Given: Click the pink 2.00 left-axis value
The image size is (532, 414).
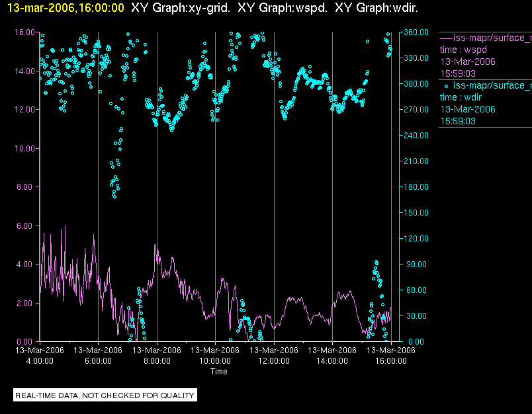Looking at the screenshot, I should coord(26,303).
